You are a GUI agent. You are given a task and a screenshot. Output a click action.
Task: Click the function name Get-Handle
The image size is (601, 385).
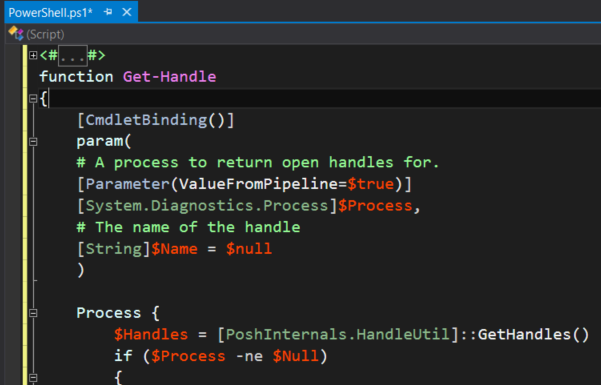point(169,77)
